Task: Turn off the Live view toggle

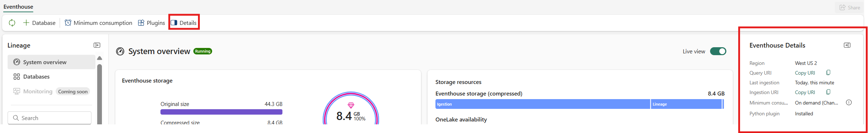Action: click(718, 51)
